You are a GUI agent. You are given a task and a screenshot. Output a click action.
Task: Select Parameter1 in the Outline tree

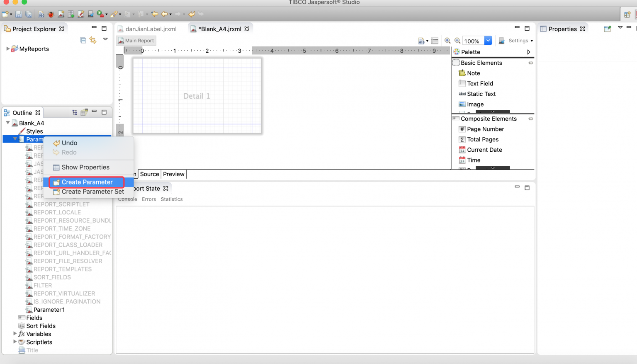[49, 310]
